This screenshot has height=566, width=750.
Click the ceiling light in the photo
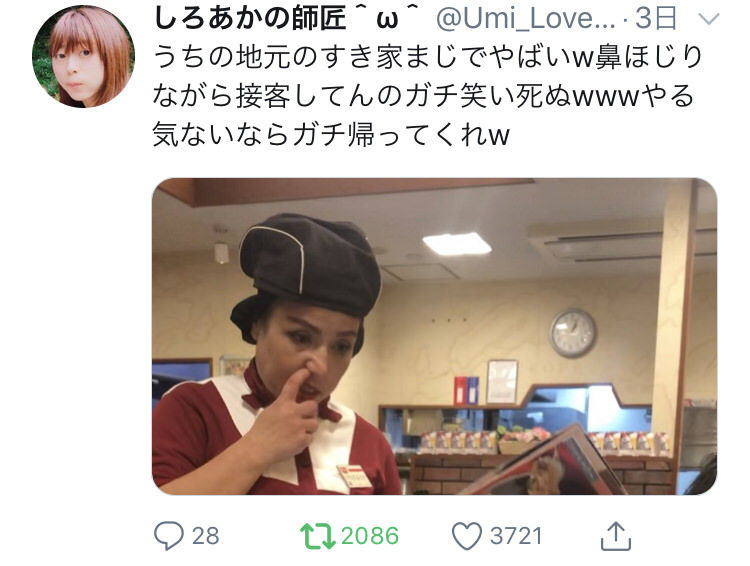(457, 244)
